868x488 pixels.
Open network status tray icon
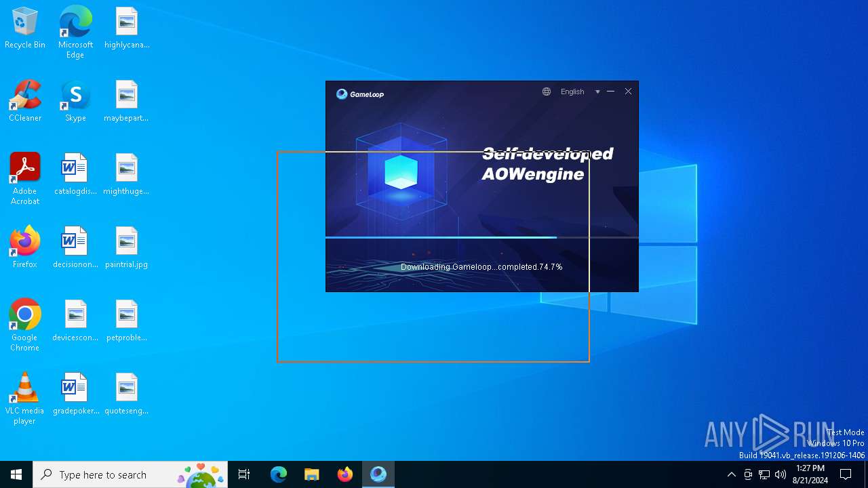(764, 474)
